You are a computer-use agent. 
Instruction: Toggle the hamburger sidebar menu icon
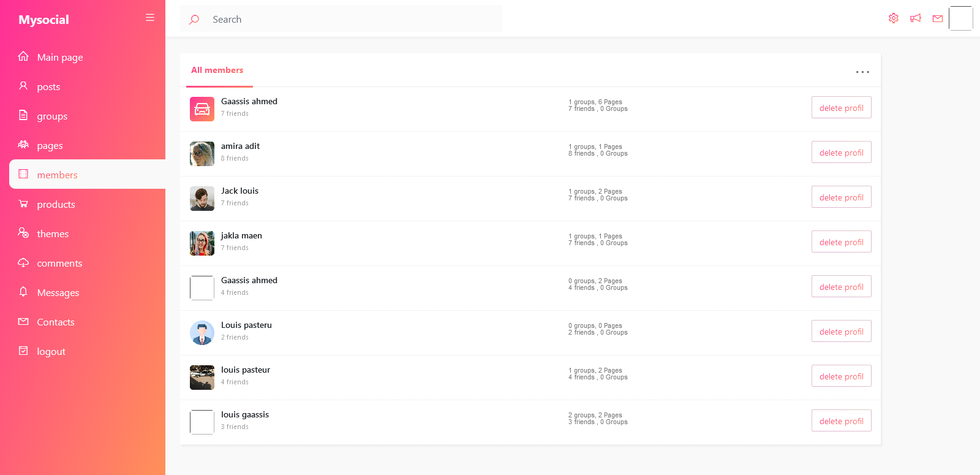[x=150, y=18]
